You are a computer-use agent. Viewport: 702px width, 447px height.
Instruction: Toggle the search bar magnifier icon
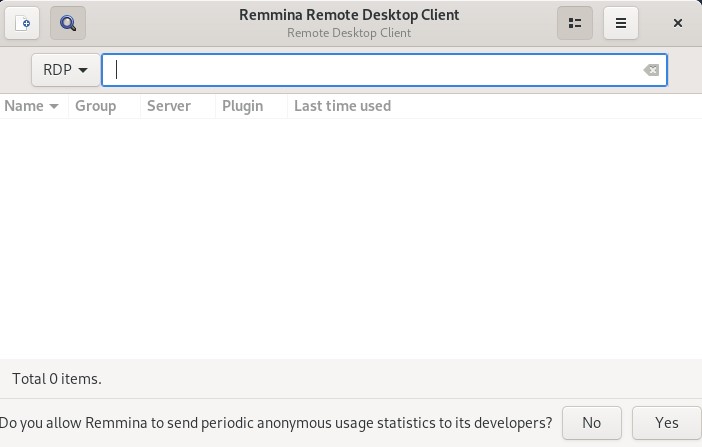[x=68, y=23]
